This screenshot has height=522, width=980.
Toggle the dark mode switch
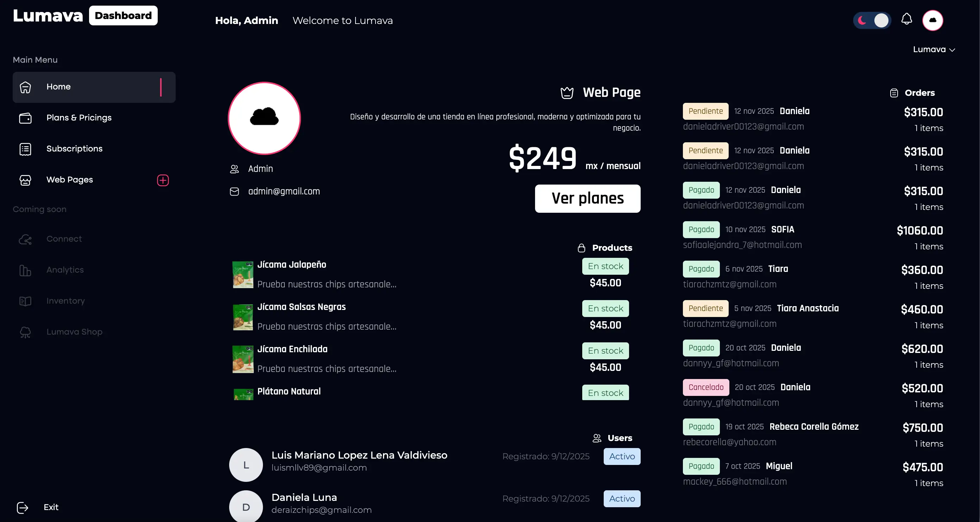click(872, 20)
